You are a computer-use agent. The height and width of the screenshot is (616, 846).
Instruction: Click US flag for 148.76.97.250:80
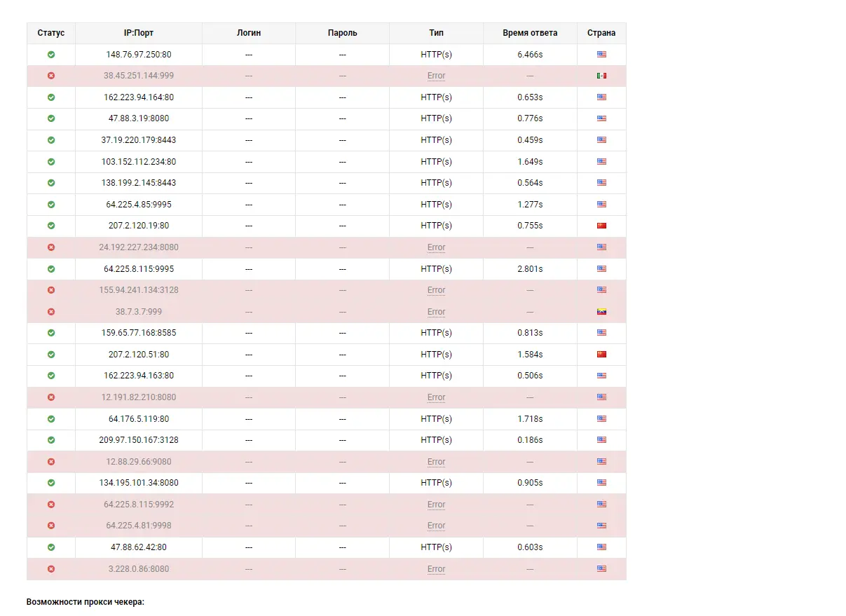pyautogui.click(x=601, y=55)
